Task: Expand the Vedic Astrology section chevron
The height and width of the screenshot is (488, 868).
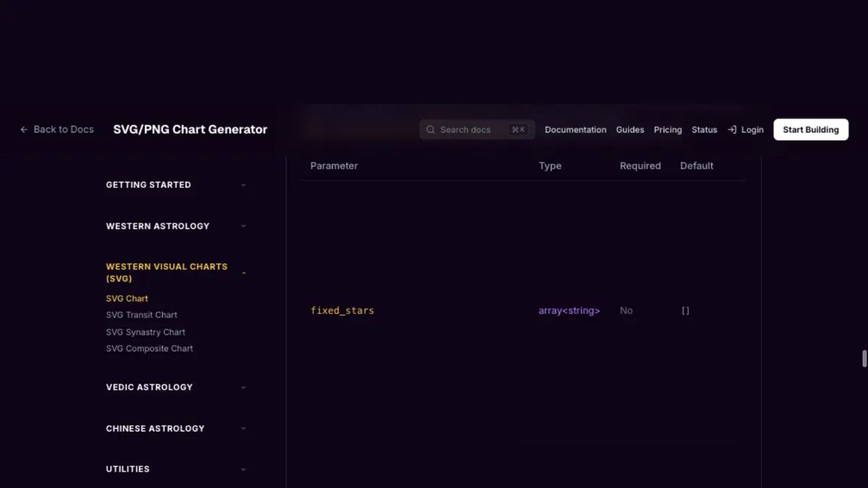Action: 244,388
